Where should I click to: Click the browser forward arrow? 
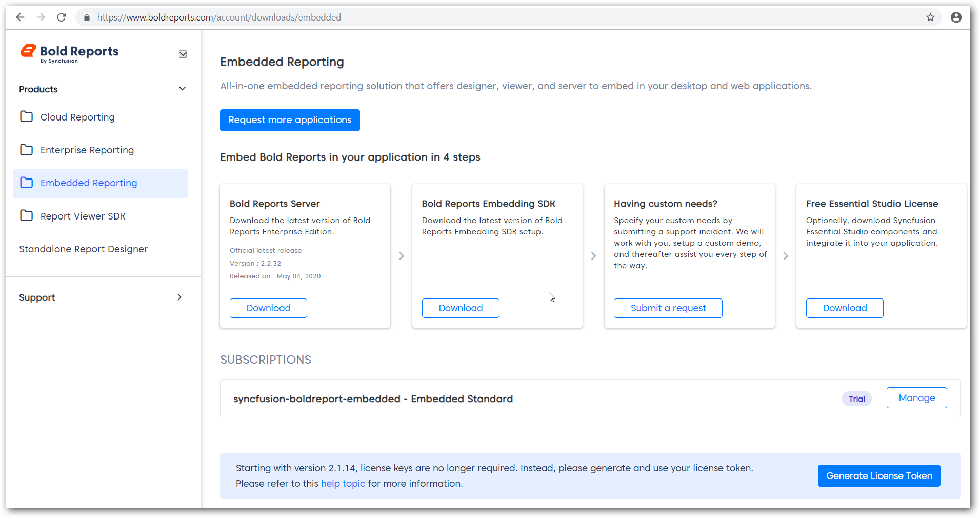point(41,17)
